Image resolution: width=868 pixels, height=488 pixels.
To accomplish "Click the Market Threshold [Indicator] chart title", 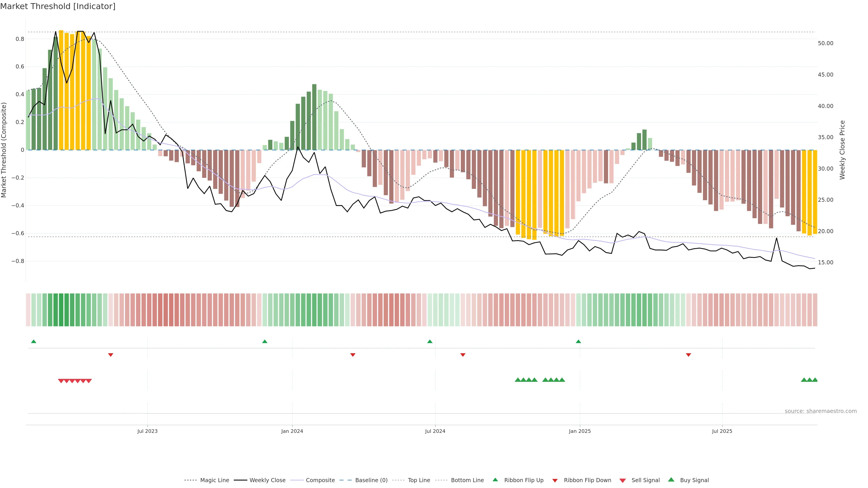I will coord(58,6).
